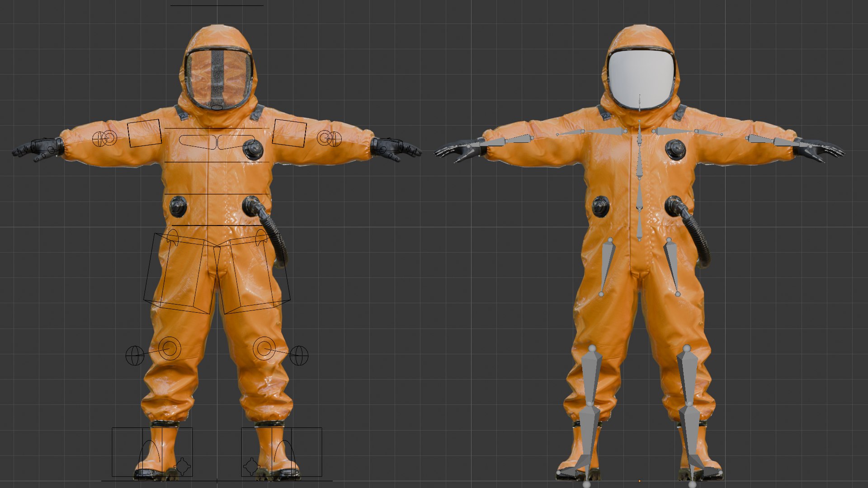868x488 pixels.
Task: Click gear-shaped foot control by viewer-right boot
Action: tap(251, 466)
